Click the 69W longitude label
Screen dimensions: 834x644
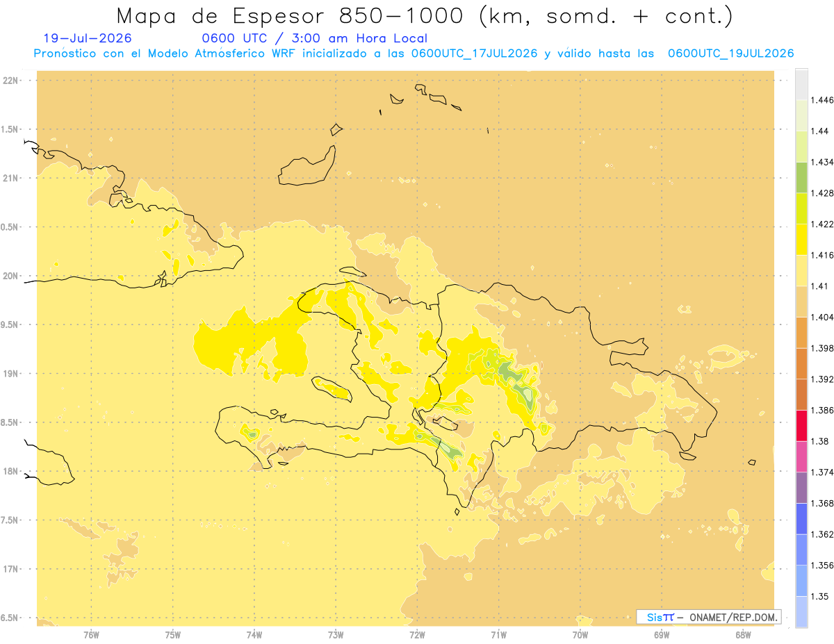tap(662, 634)
